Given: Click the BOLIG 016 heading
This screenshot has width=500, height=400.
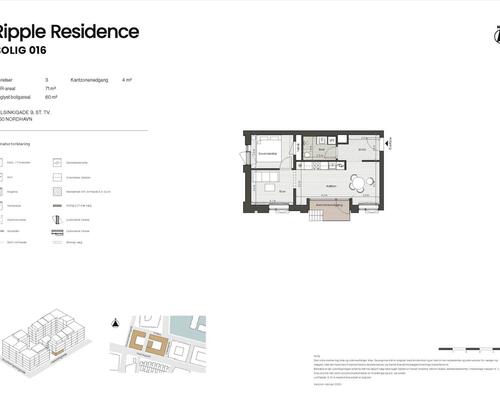Looking at the screenshot, I should click(x=23, y=50).
